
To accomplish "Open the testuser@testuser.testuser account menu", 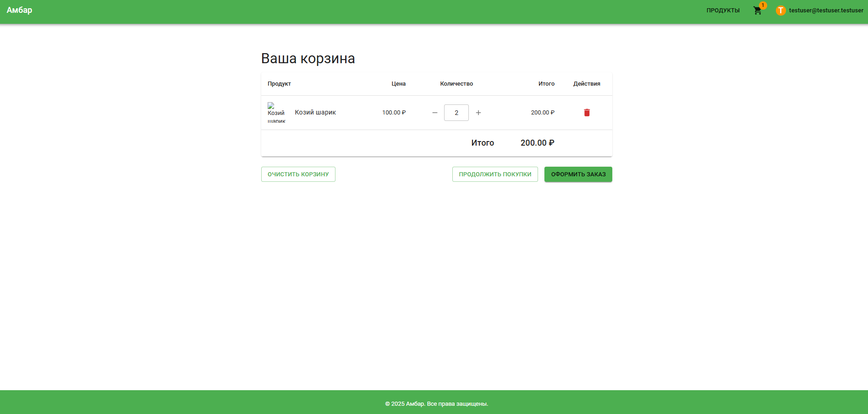I will pyautogui.click(x=826, y=11).
